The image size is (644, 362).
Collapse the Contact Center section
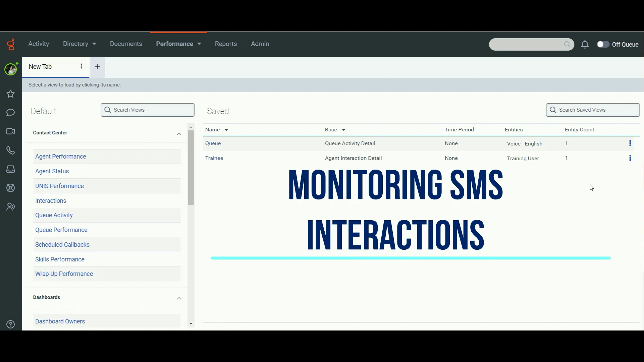(x=179, y=134)
